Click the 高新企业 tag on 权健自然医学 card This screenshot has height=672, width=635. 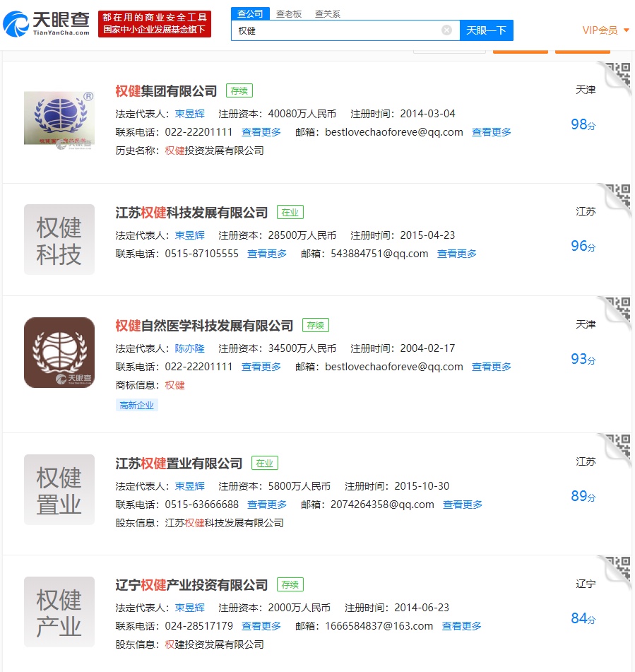pos(136,405)
